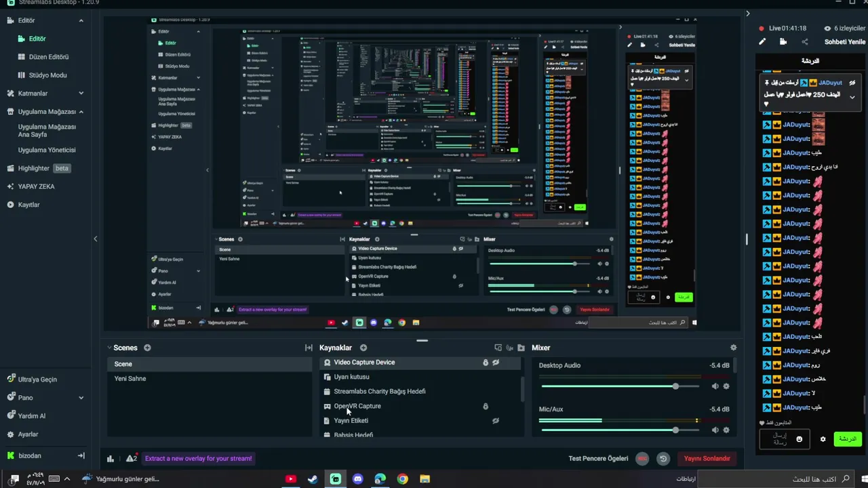
Task: Open File Explorer from the taskbar
Action: tap(425, 479)
